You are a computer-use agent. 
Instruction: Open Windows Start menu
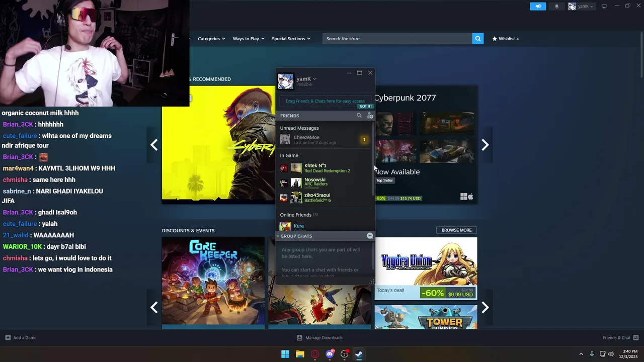pos(285,354)
